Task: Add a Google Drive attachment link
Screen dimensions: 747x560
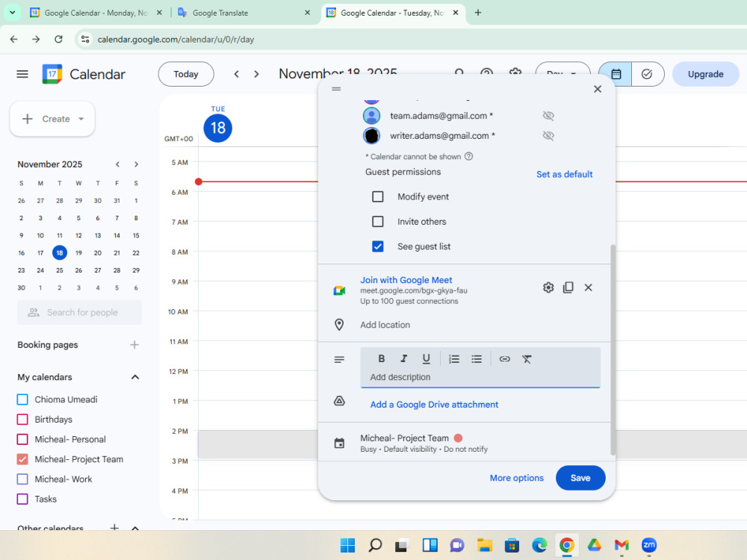Action: (x=434, y=404)
